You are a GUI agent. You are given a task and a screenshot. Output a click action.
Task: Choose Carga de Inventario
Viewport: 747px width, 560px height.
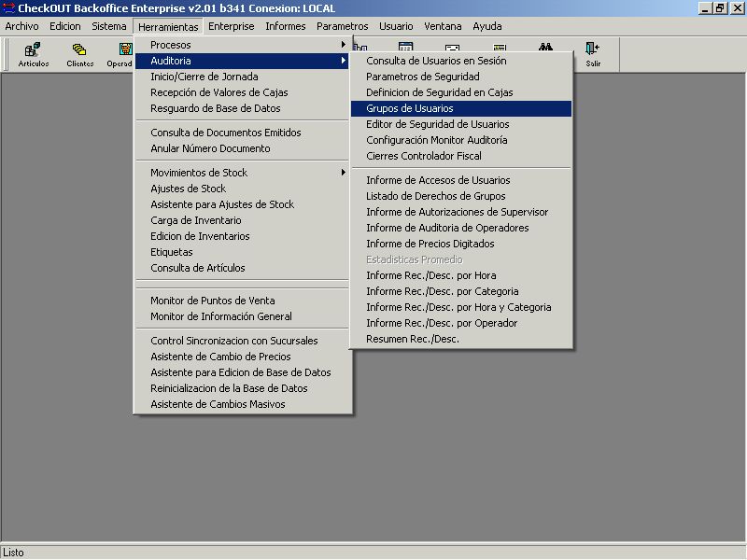click(x=243, y=220)
